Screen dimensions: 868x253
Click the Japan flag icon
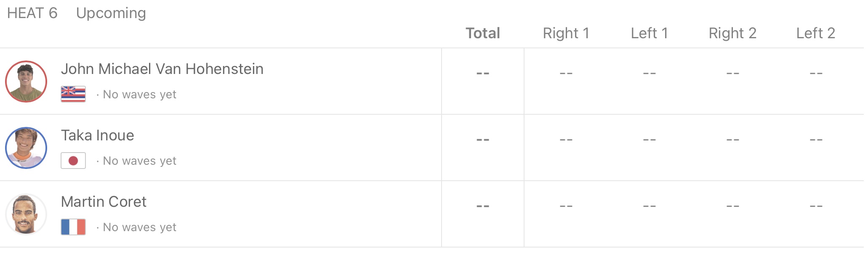click(x=73, y=161)
